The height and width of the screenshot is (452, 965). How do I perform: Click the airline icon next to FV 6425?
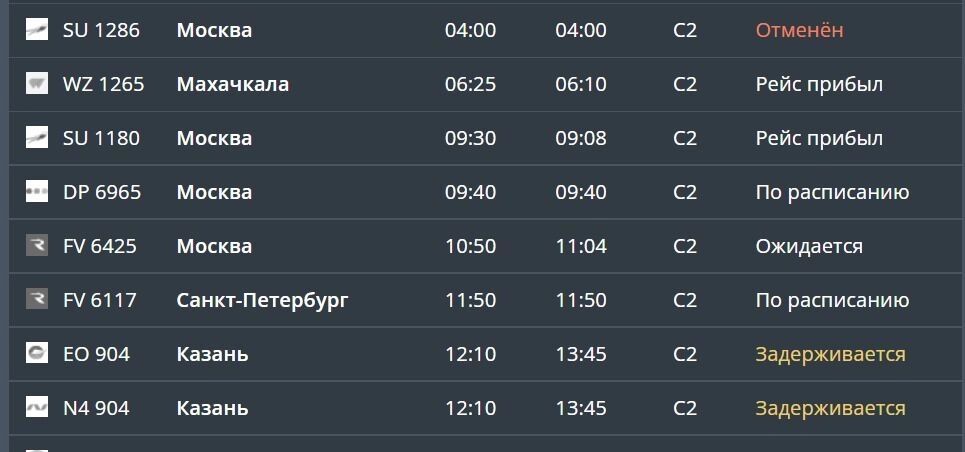click(37, 246)
